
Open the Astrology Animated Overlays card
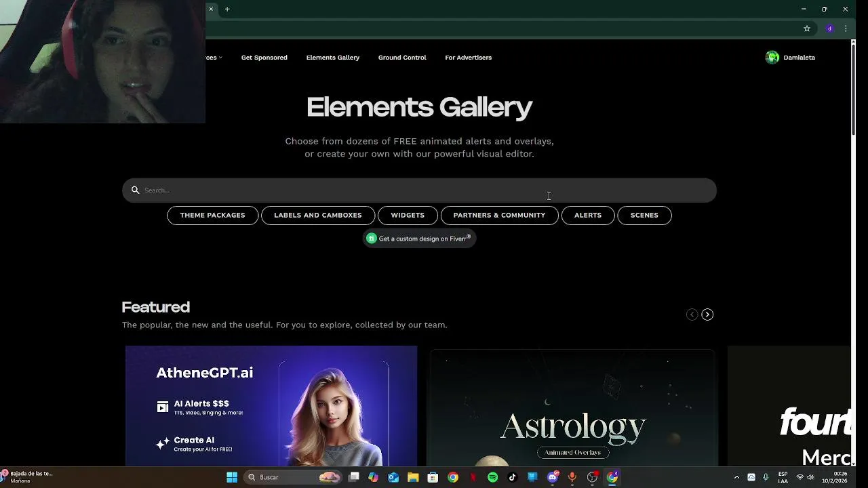point(572,408)
